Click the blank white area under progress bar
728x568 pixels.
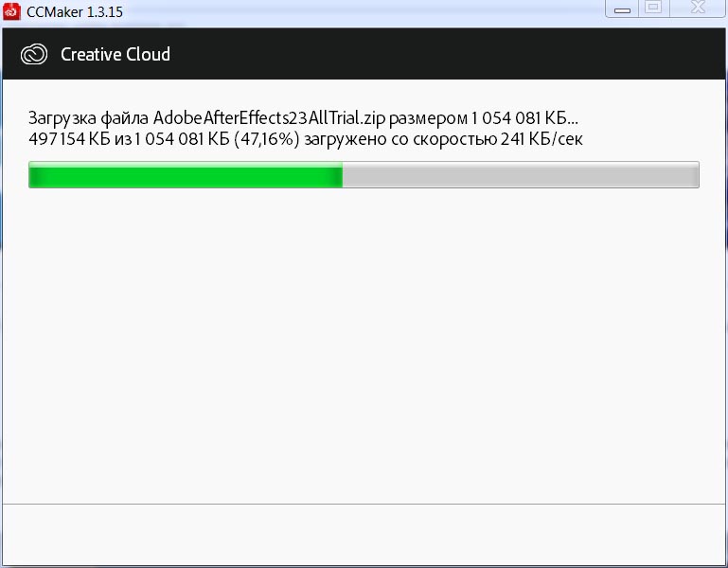pos(364,344)
